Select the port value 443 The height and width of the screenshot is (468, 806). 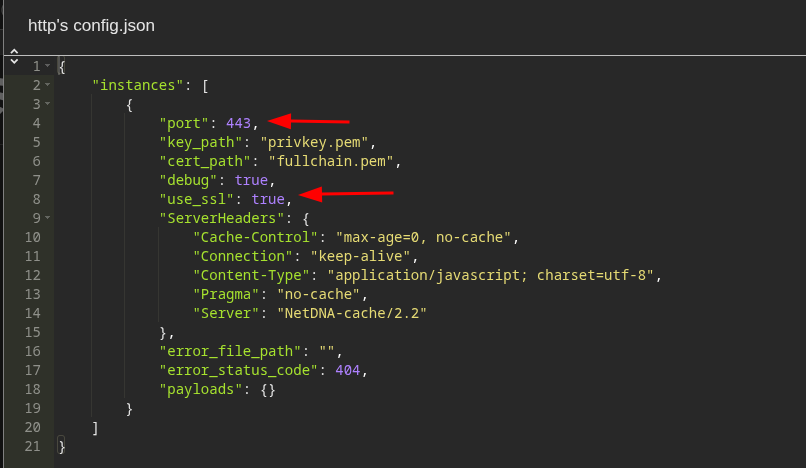239,123
